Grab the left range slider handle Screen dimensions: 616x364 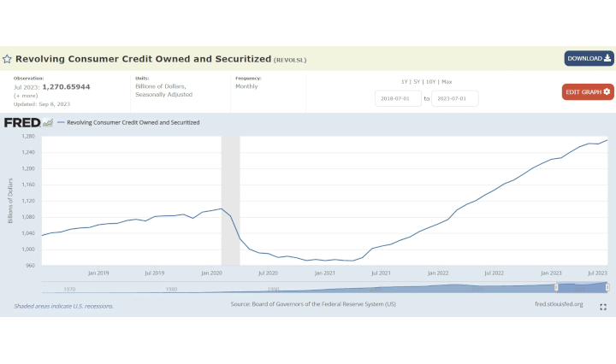click(x=556, y=287)
